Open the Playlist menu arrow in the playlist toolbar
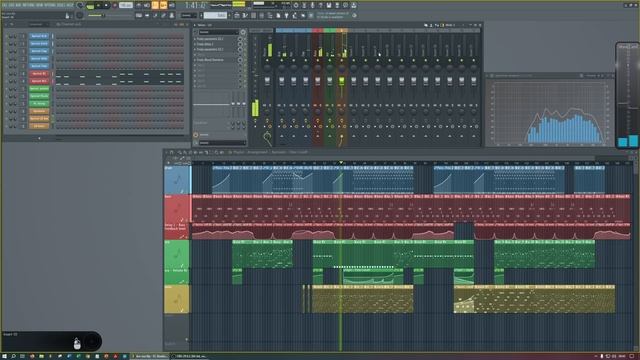The height and width of the screenshot is (360, 640). point(167,152)
